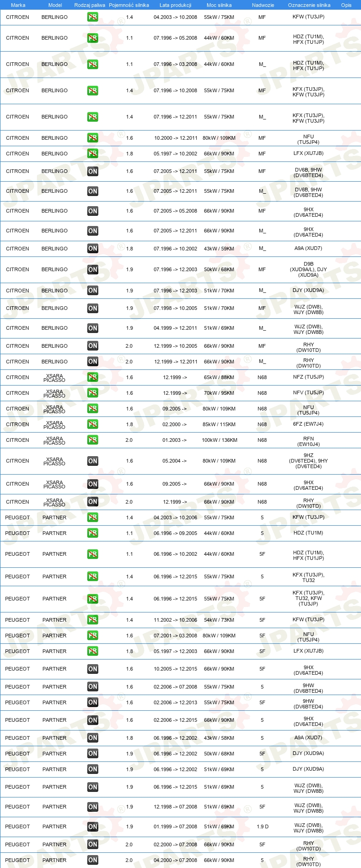Click the ON icon in the Berlingo 43kW / 59KM row
This screenshot has width=361, height=868.
[x=93, y=249]
